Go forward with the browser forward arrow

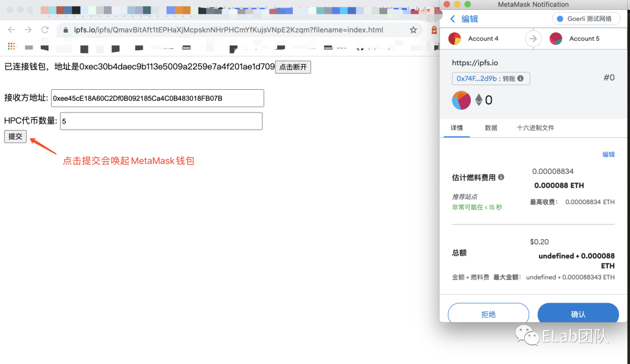(x=28, y=30)
